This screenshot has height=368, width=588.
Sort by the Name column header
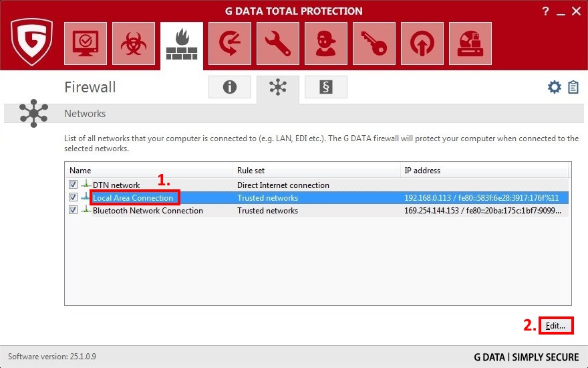coord(149,171)
